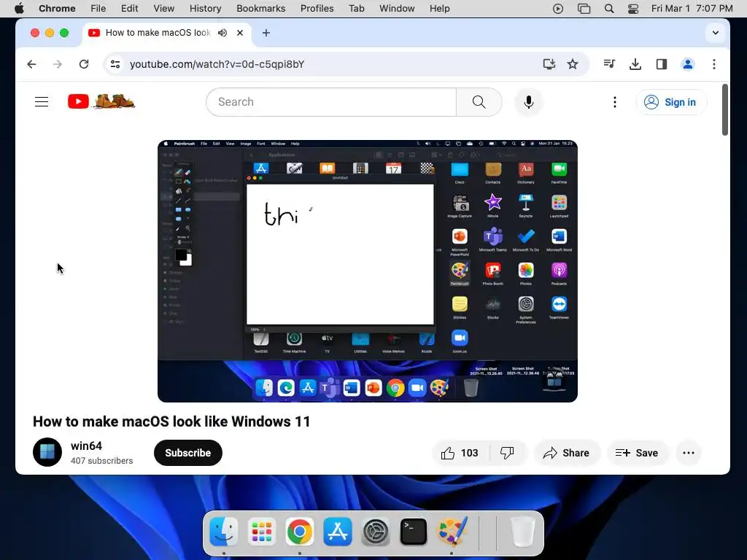
Task: Click the page vertical scrollbar
Action: click(724, 110)
